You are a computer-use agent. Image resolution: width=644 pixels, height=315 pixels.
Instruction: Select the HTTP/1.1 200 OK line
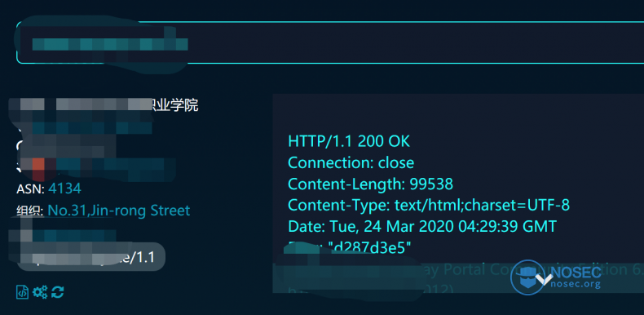[x=349, y=141]
